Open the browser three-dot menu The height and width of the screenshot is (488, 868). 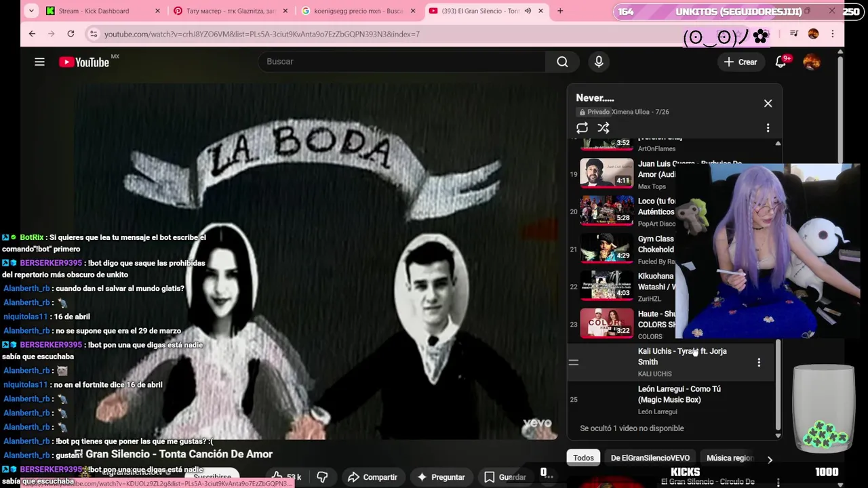pyautogui.click(x=833, y=33)
